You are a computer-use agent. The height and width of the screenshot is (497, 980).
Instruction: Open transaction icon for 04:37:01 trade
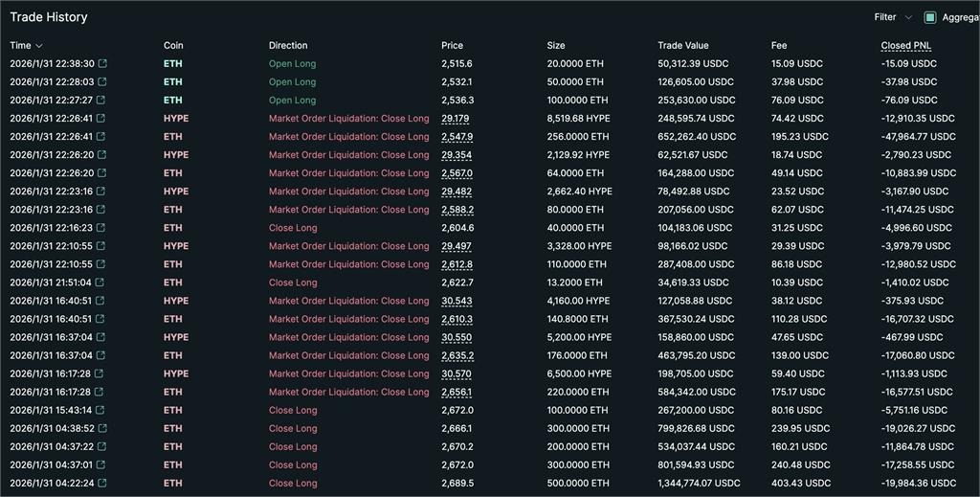(102, 465)
